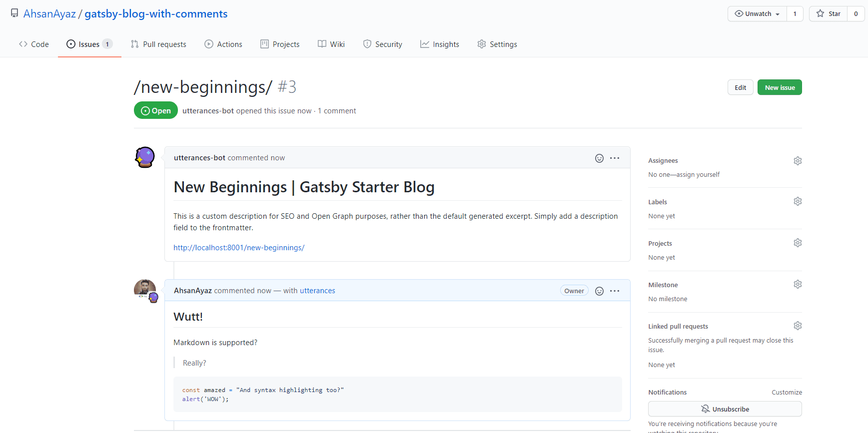Screen dimensions: 868x433
Task: Click the muted bell icon in Unsubscribe
Action: [706, 409]
